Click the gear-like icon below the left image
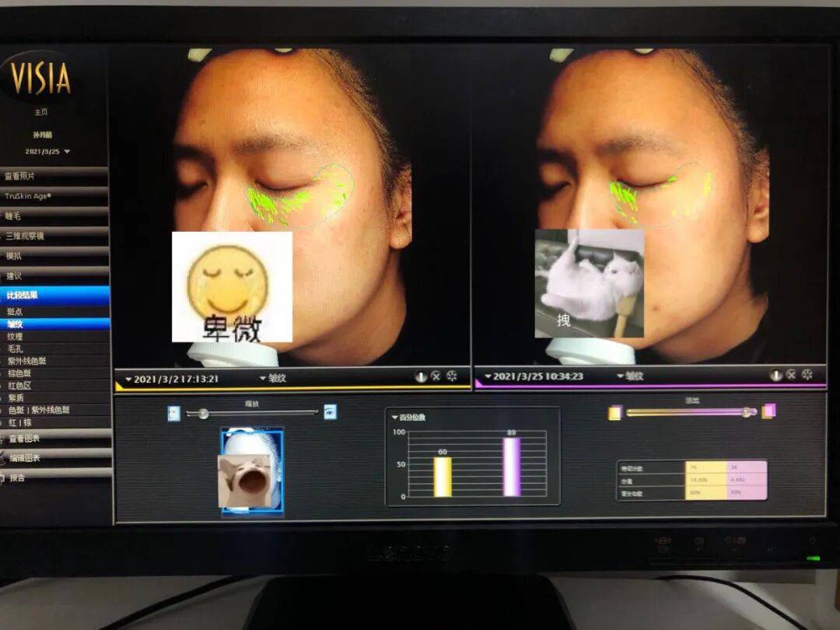This screenshot has width=840, height=630. pos(452,376)
